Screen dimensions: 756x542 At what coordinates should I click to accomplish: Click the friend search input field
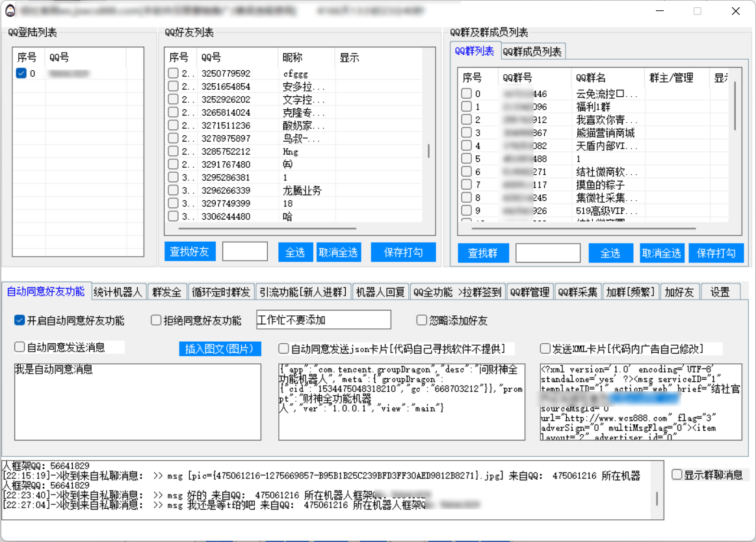(x=244, y=252)
